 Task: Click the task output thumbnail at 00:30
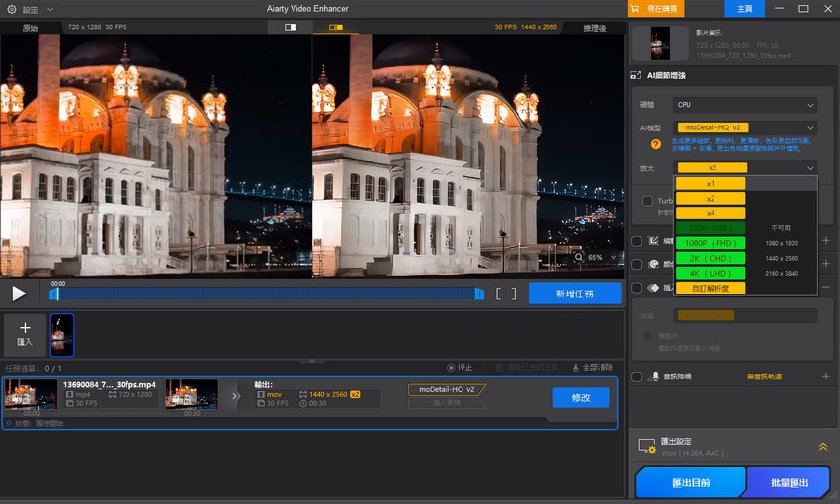192,394
